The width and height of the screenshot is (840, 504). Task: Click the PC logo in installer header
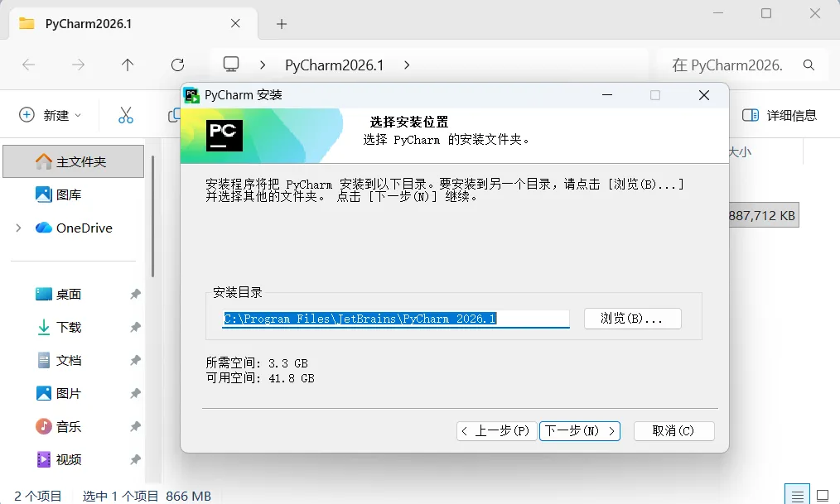coord(224,136)
